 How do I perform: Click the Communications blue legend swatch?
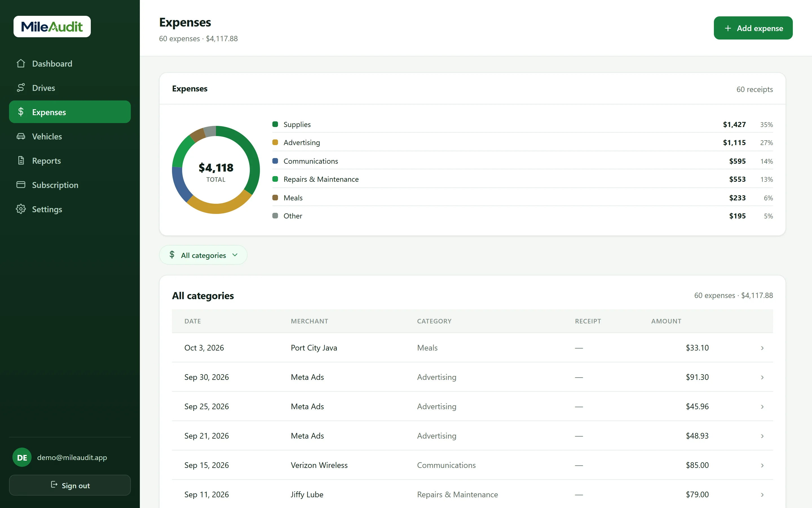click(275, 161)
